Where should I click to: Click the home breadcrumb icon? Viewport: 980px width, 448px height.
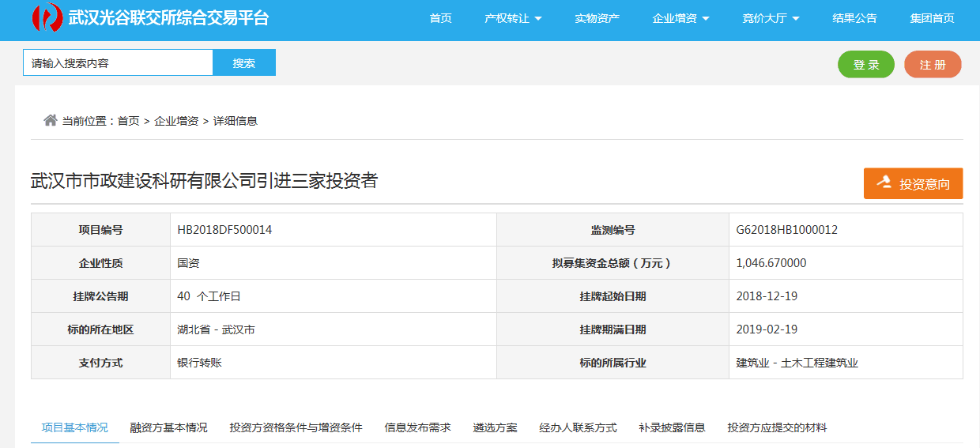click(x=51, y=120)
